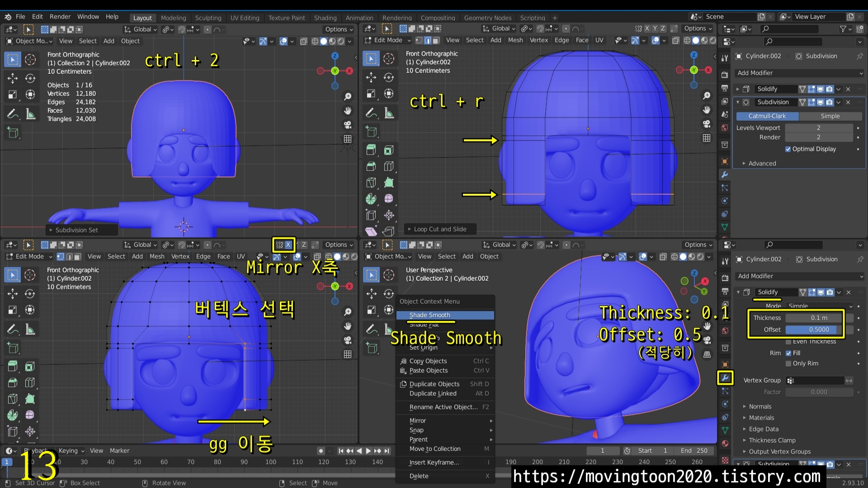This screenshot has width=868, height=488.
Task: Toggle camera view gizmo in bottom-left viewport
Action: (x=348, y=340)
